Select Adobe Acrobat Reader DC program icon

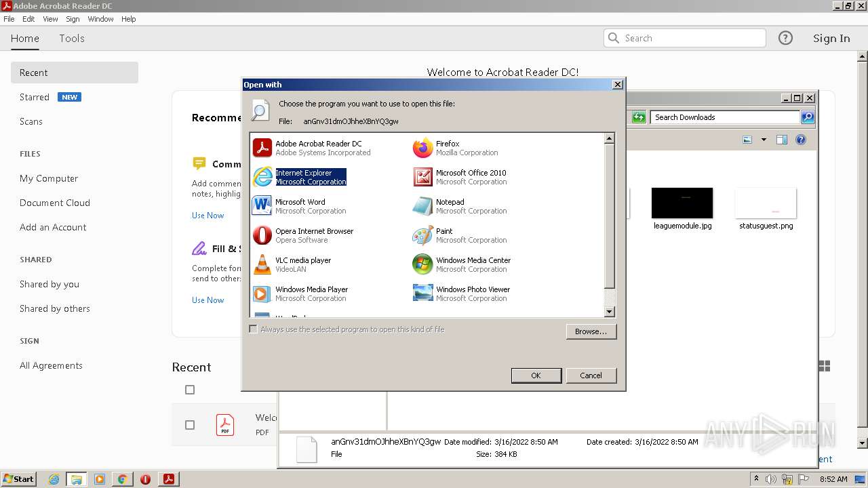[x=262, y=148]
